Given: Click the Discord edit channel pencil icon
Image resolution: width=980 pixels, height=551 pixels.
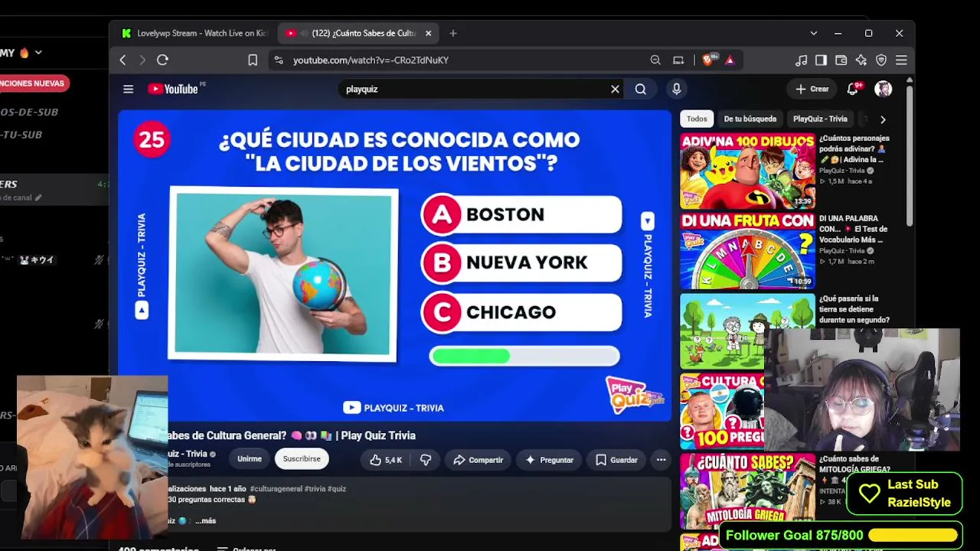Looking at the screenshot, I should 38,197.
